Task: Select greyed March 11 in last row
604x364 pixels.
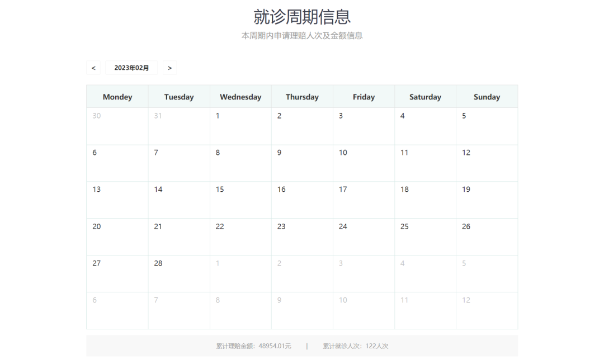Action: point(425,310)
